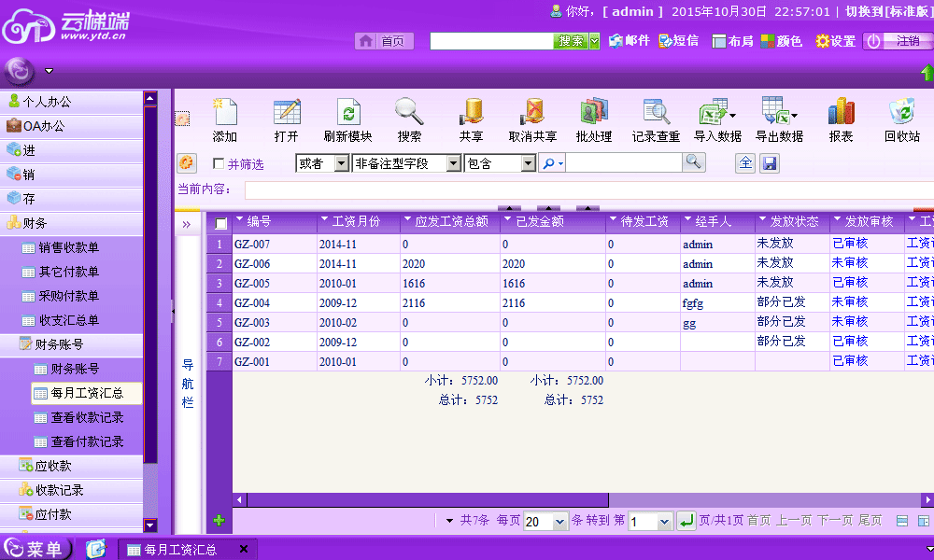
Task: Switch to the 每月工资汇总 bottom tab
Action: pyautogui.click(x=180, y=550)
